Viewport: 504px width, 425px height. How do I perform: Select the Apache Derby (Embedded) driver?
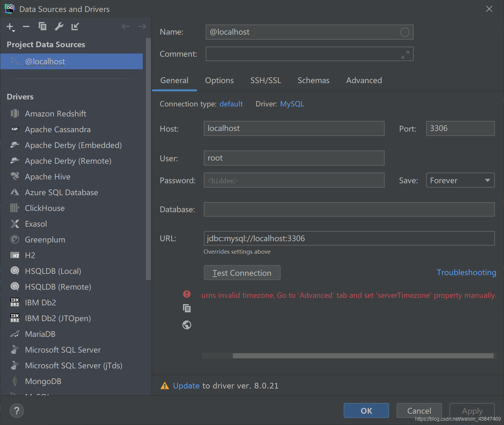click(72, 145)
